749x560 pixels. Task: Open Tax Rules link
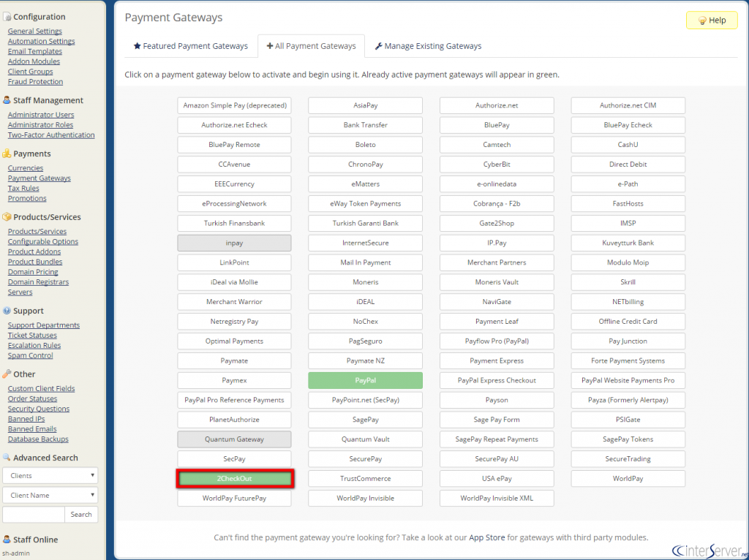pos(23,188)
